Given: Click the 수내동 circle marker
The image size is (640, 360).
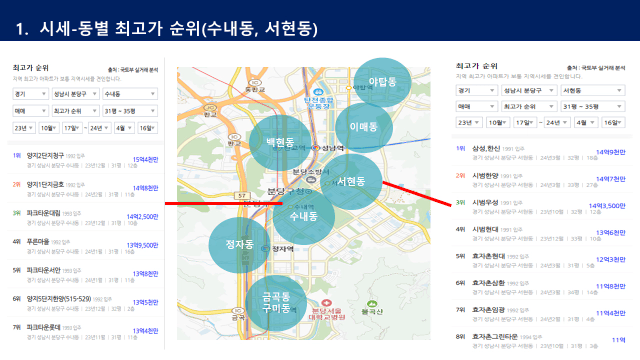Looking at the screenshot, I should point(304,216).
